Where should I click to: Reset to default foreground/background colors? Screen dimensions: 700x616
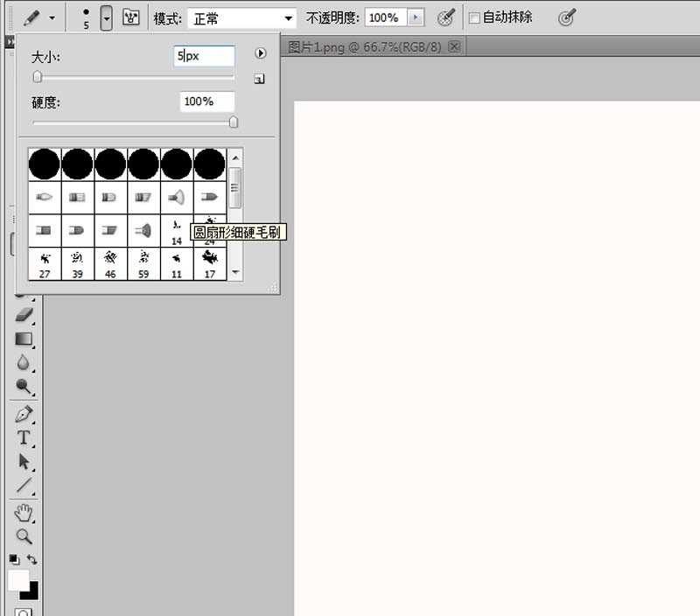tap(14, 559)
